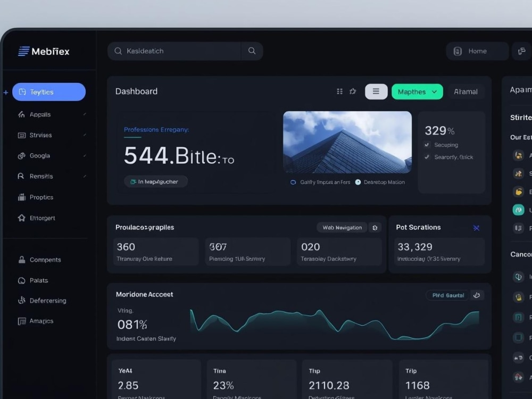Image resolution: width=532 pixels, height=399 pixels.
Task: Click the icon next to Home
Action: pyautogui.click(x=458, y=51)
